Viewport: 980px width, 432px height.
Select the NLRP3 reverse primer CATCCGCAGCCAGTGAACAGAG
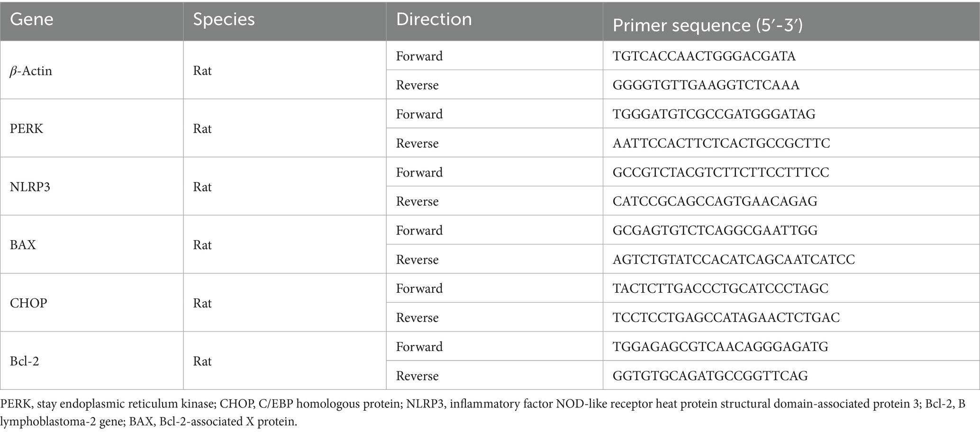pyautogui.click(x=715, y=201)
